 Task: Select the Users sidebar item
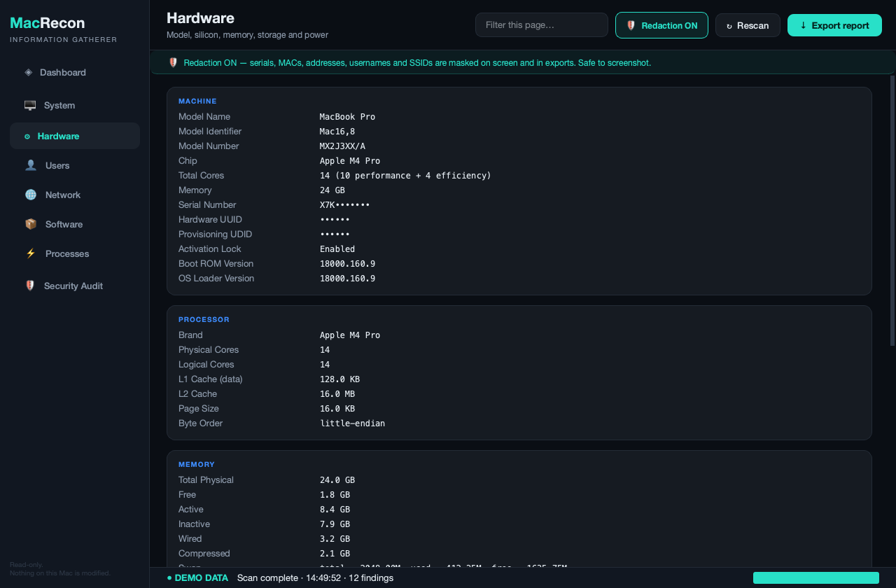pos(75,165)
